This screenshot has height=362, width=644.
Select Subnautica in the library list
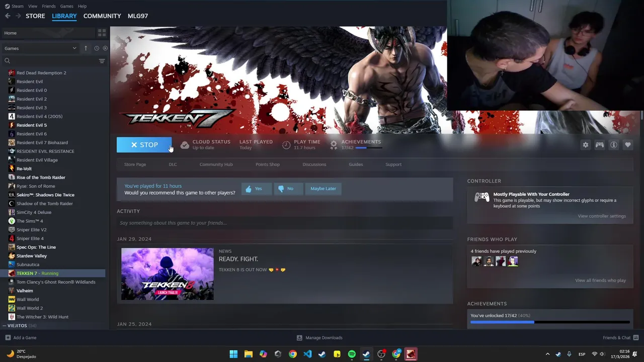[x=28, y=264]
